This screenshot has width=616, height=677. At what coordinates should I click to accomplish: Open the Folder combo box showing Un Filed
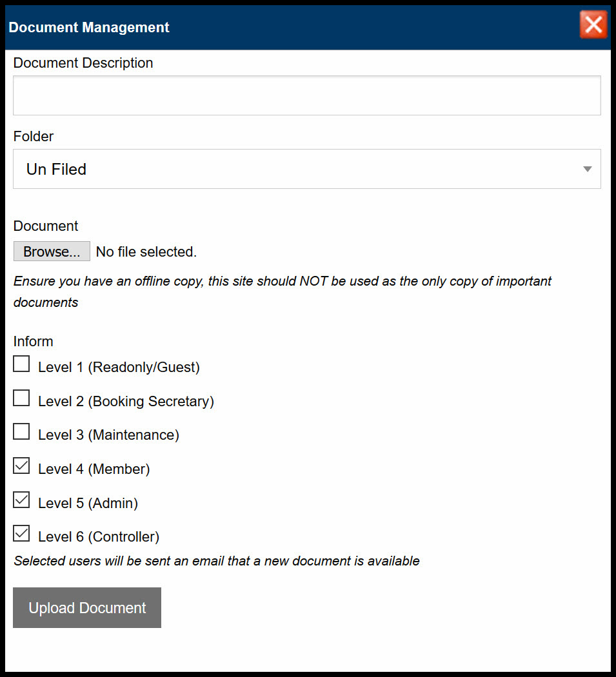[306, 169]
